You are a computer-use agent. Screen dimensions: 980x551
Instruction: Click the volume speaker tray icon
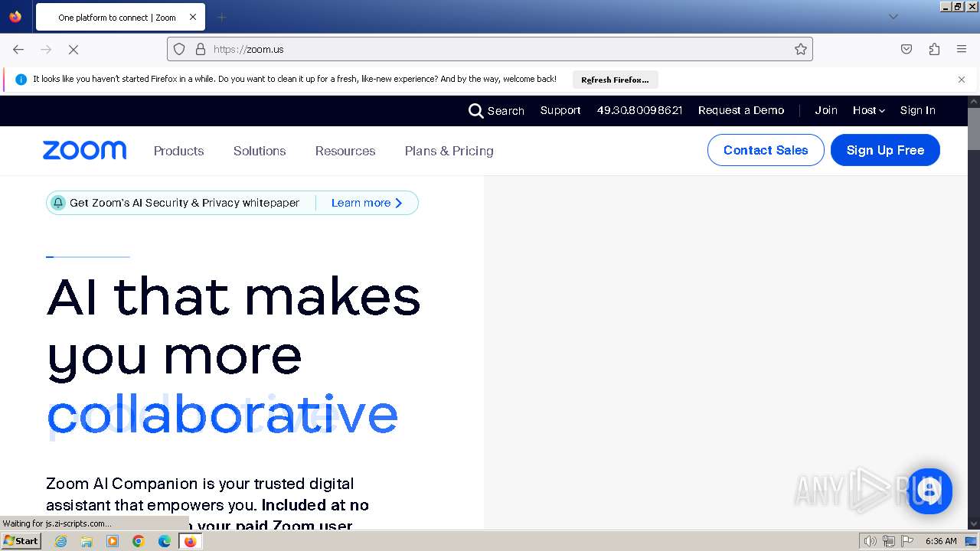click(x=870, y=541)
